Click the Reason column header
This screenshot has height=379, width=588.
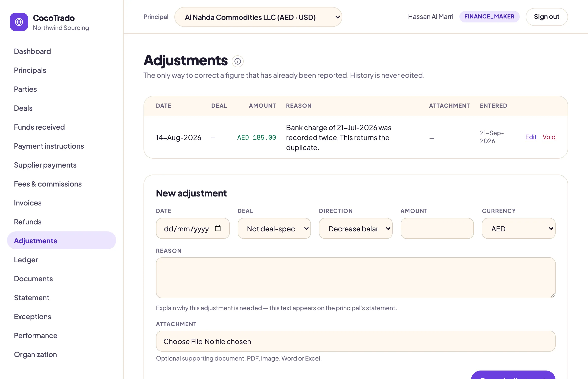tap(299, 106)
